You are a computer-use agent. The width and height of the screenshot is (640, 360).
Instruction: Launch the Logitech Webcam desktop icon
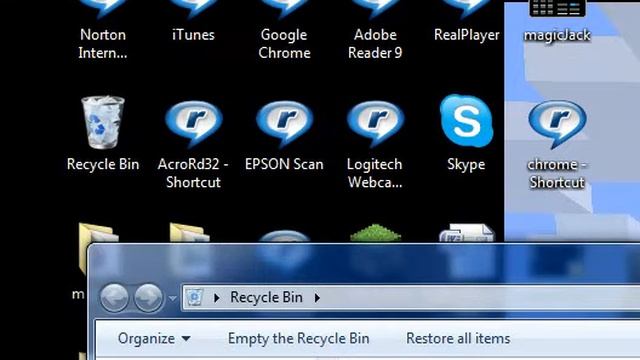tap(375, 124)
